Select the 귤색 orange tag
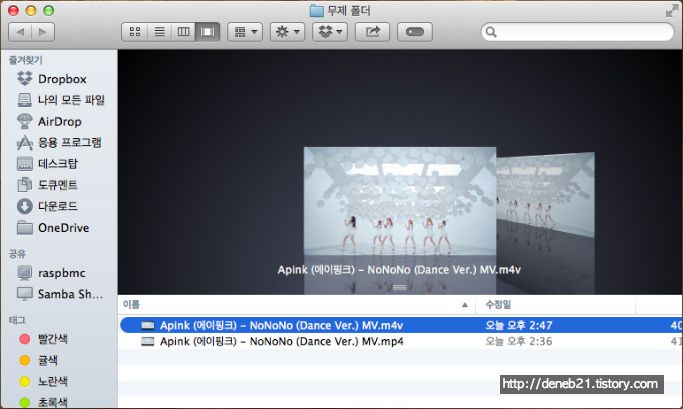683x409 pixels. click(x=38, y=360)
